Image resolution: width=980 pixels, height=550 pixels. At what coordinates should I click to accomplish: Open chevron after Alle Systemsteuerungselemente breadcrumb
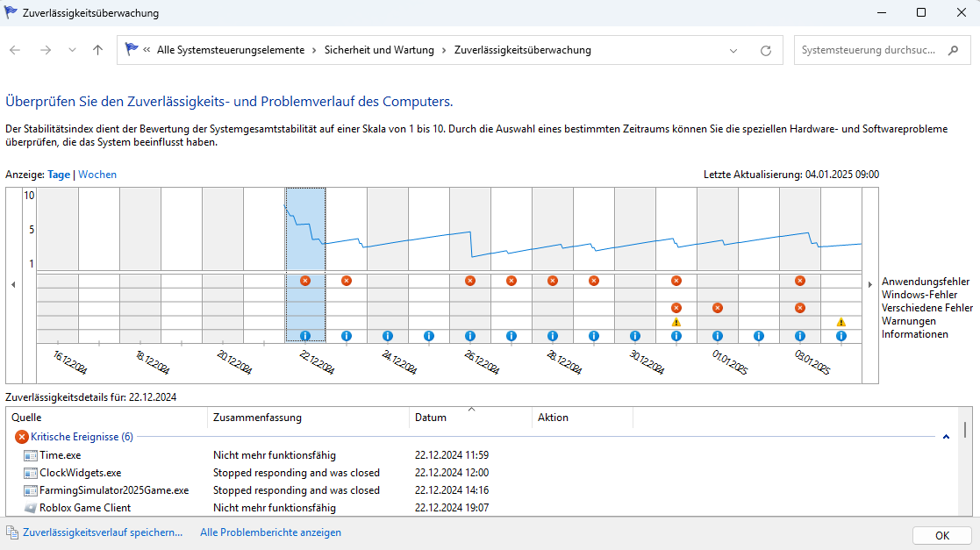314,50
